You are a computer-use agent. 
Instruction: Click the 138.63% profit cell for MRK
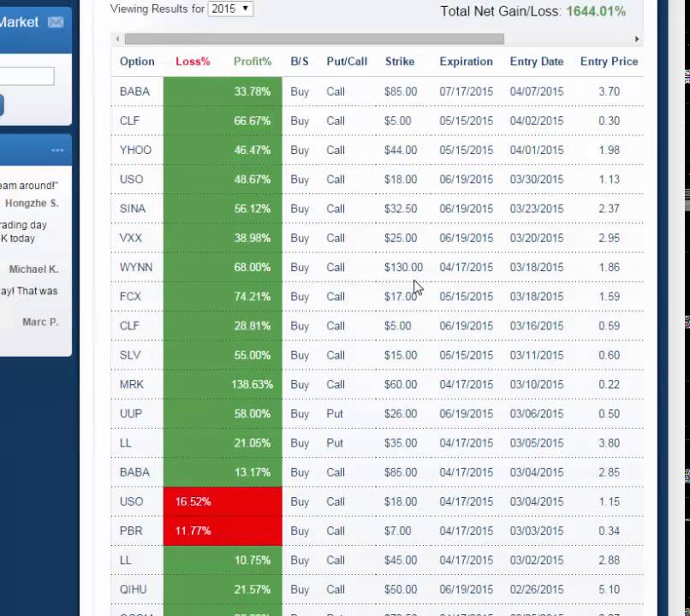253,385
